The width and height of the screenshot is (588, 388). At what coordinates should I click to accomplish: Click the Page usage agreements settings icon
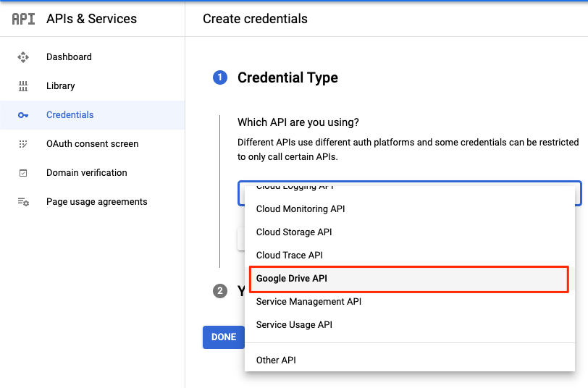click(x=23, y=202)
